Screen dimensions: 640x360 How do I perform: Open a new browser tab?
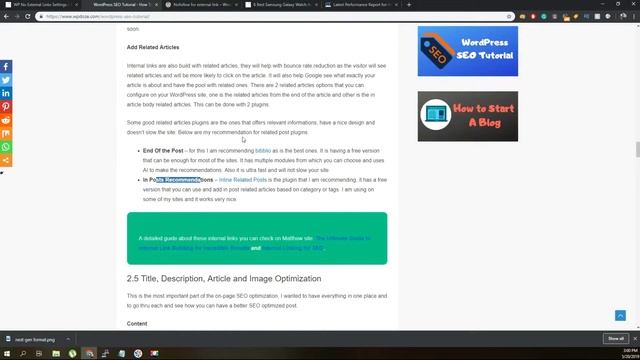point(409,5)
